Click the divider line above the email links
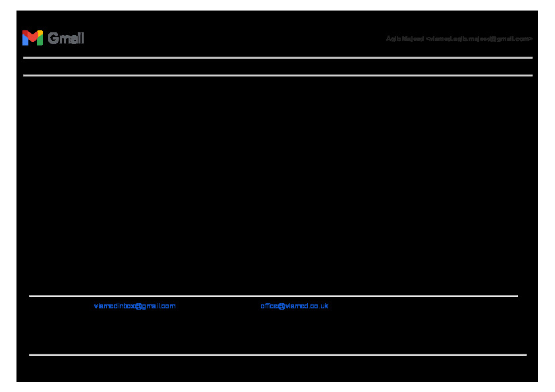Viewport: 555px width, 392px height. [273, 296]
